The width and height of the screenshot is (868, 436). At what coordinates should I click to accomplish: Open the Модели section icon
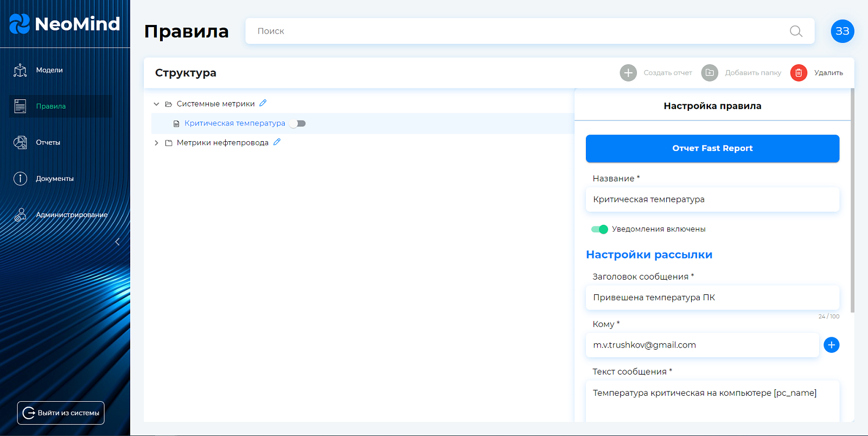point(20,70)
